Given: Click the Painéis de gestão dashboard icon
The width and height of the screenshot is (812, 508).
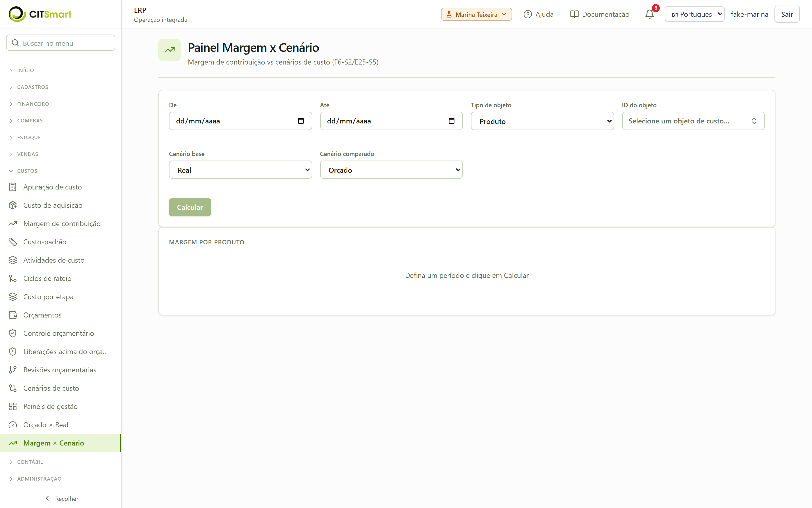Looking at the screenshot, I should click(x=13, y=407).
